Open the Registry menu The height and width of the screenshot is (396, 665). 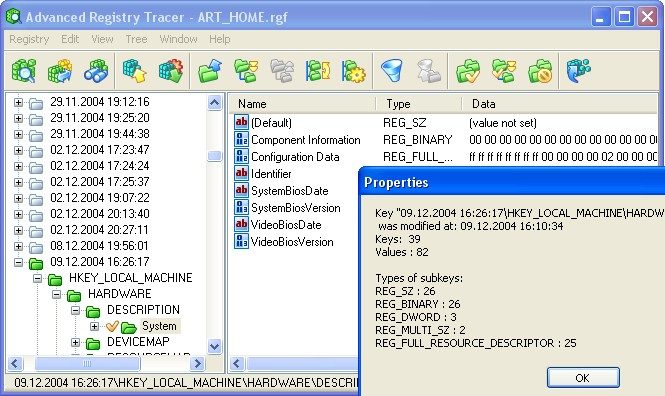pyautogui.click(x=29, y=39)
